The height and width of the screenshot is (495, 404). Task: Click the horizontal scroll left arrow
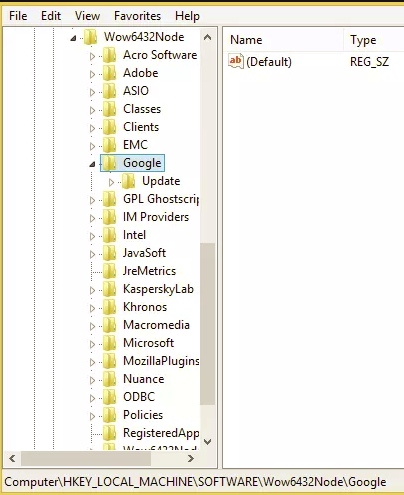tap(12, 458)
